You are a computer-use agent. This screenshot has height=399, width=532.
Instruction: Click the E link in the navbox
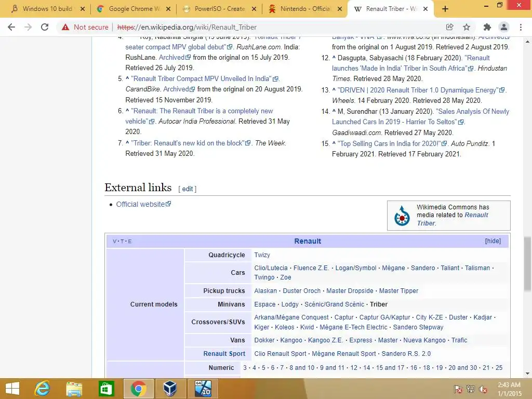tap(129, 241)
